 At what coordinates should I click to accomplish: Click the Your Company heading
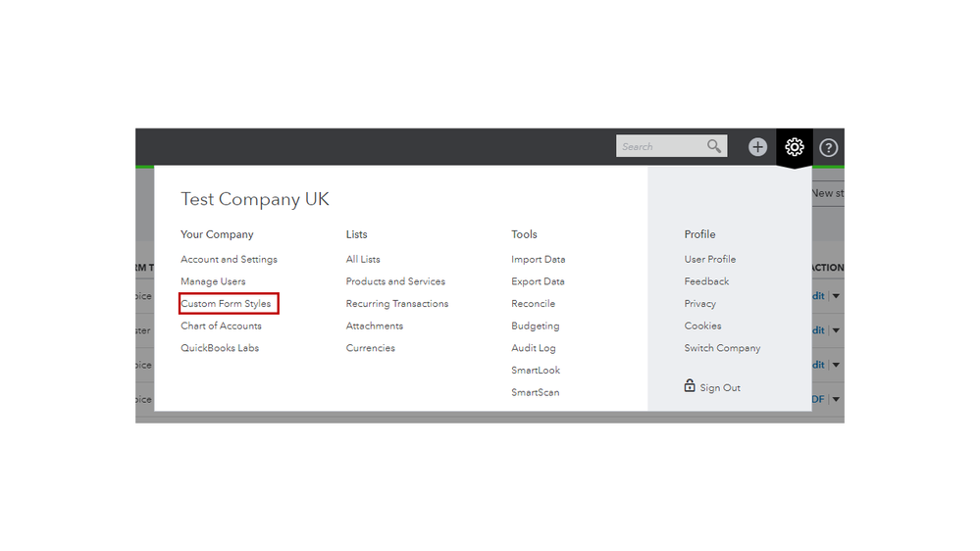[x=217, y=234]
